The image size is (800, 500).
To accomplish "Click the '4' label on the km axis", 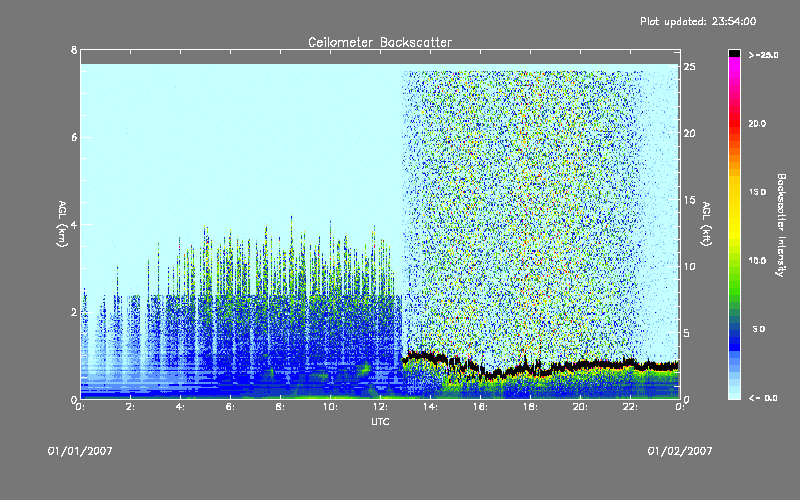I will [74, 224].
